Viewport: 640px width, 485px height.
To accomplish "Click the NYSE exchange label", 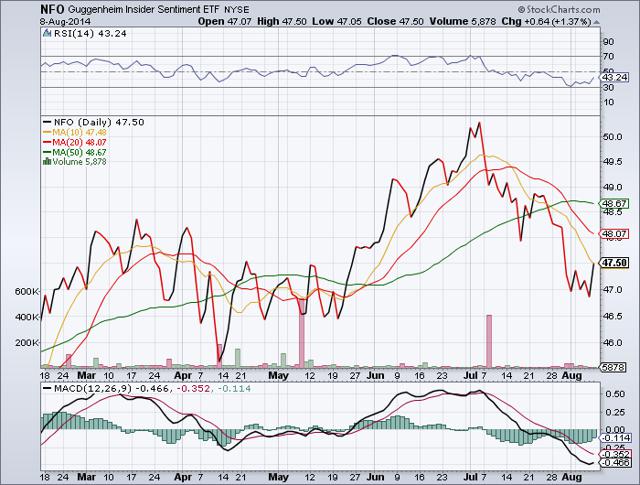I will click(x=237, y=10).
